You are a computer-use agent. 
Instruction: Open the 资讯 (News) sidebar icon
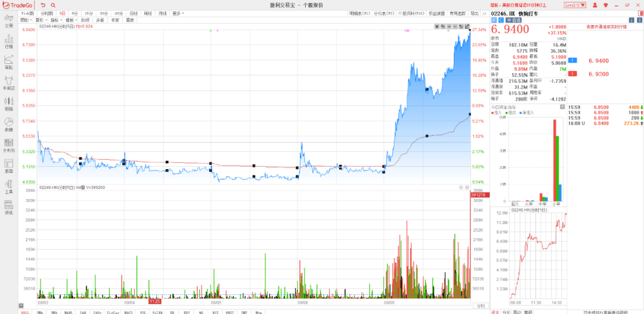9,209
